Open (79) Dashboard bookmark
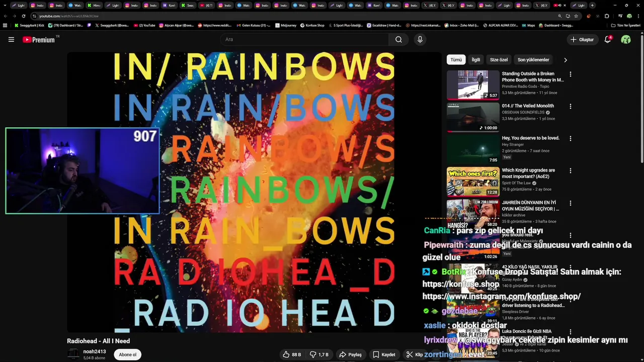 [x=65, y=25]
